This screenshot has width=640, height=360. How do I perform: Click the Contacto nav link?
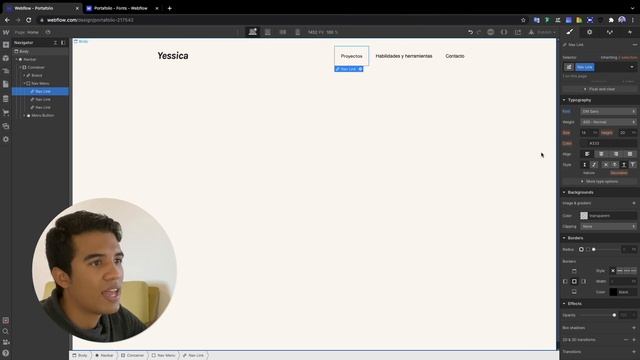455,56
